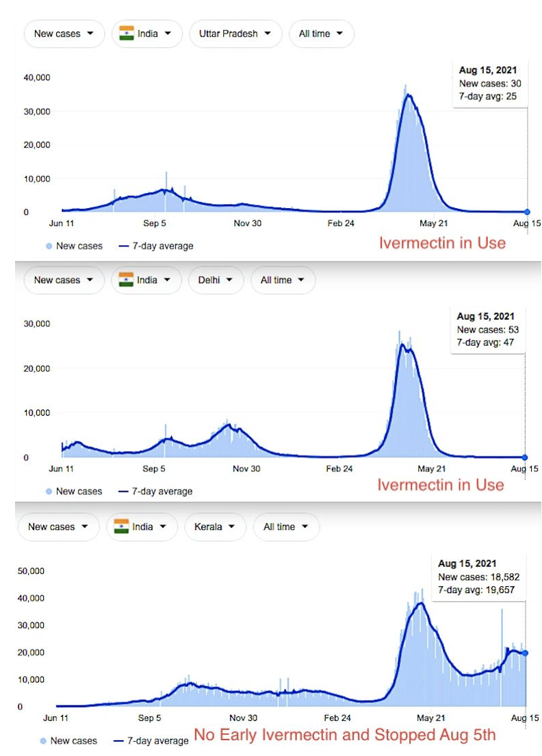Image resolution: width=542 pixels, height=756 pixels.
Task: Open the New cases dropdown in the Uttar Pradesh chart
Action: (x=64, y=34)
